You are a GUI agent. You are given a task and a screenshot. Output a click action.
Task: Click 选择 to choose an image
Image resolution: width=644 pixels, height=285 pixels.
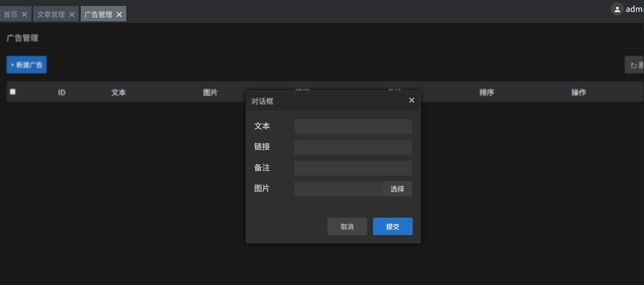tap(397, 189)
